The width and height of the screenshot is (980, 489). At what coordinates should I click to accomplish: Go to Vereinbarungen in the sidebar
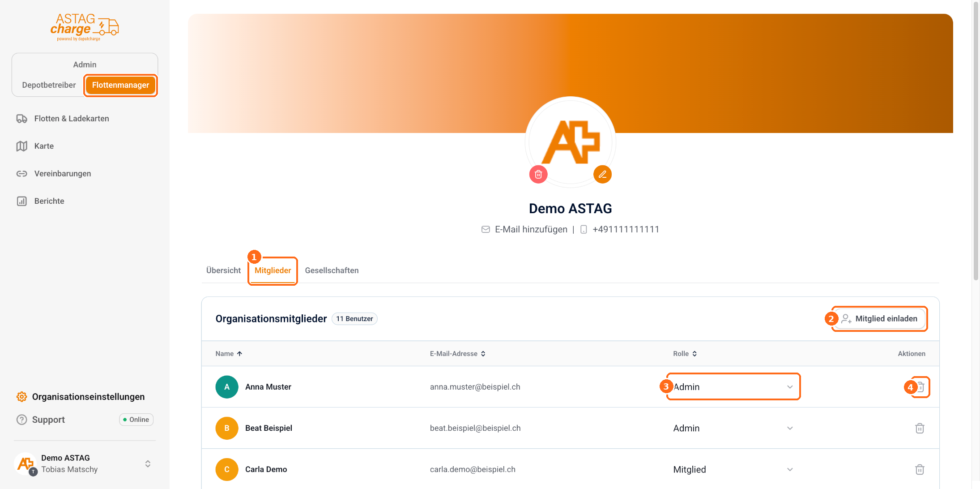[54, 174]
